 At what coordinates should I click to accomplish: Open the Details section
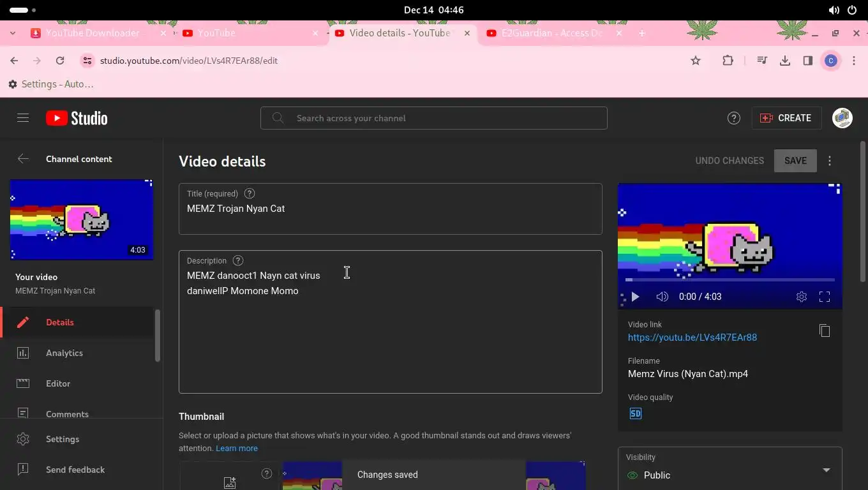tap(78, 322)
